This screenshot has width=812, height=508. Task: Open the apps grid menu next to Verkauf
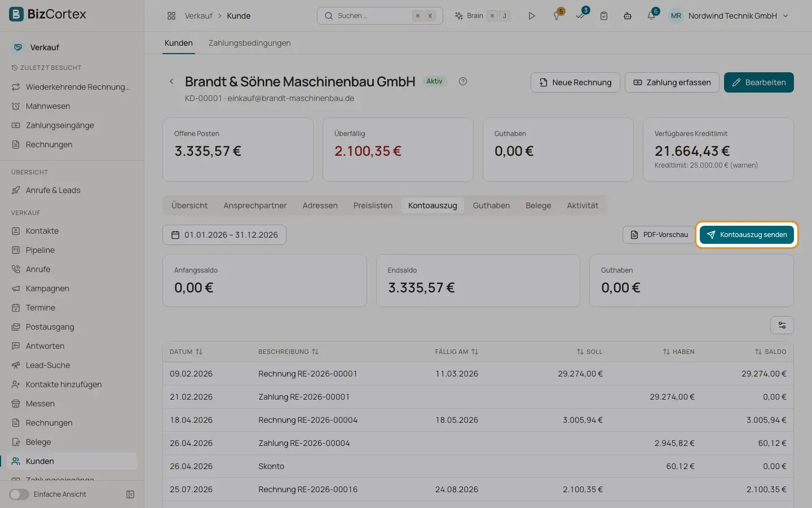pyautogui.click(x=171, y=16)
